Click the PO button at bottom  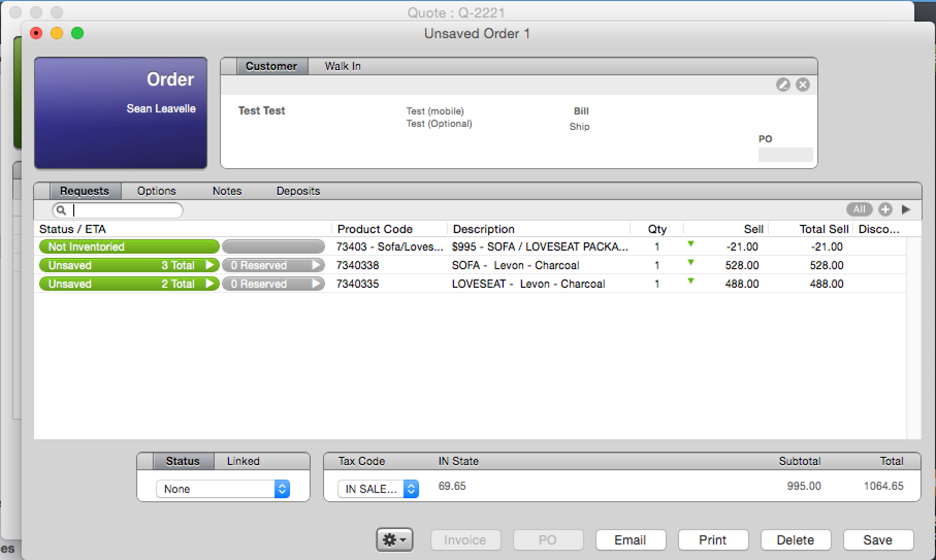point(548,540)
